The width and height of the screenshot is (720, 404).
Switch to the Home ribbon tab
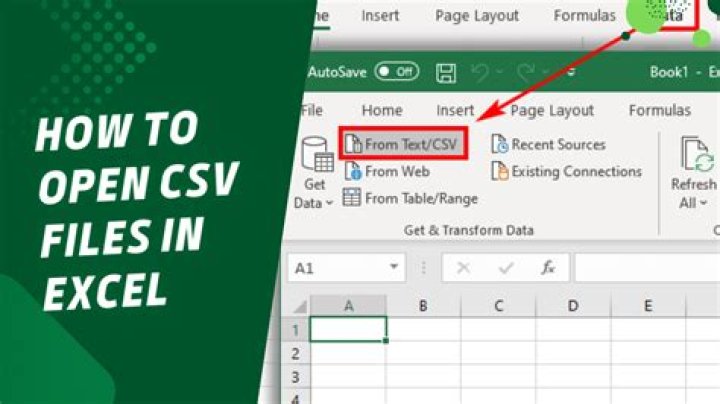tap(382, 110)
